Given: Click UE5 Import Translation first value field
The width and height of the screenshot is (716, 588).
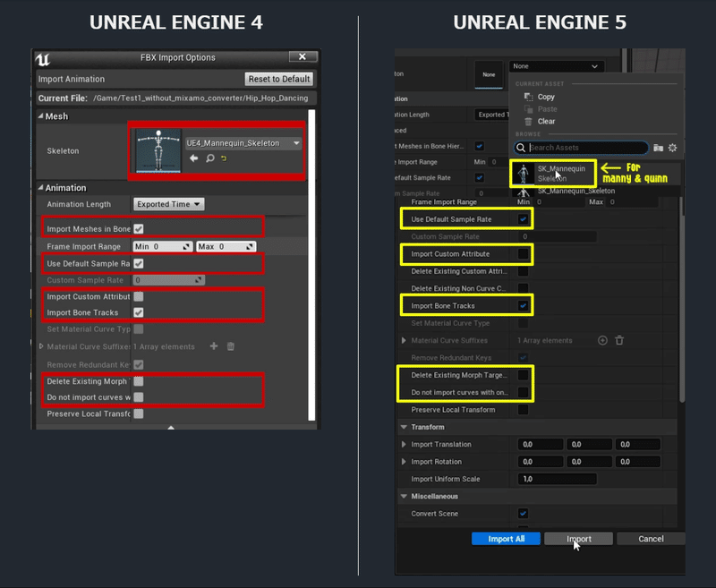Looking at the screenshot, I should [x=541, y=444].
